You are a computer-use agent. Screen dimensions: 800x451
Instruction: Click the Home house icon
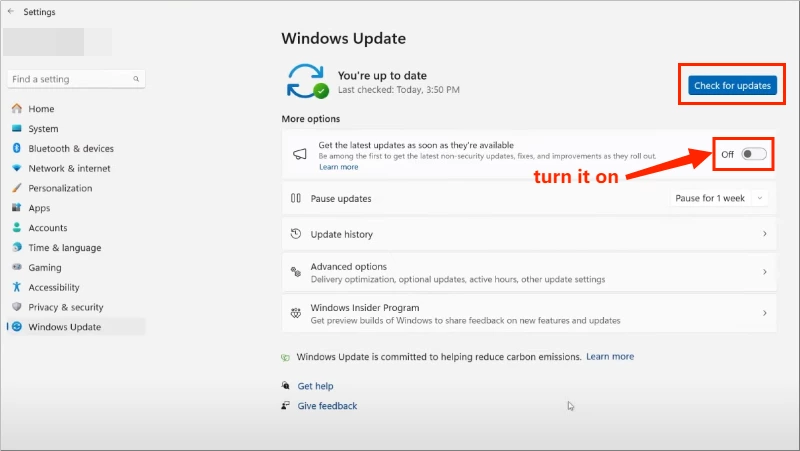(17, 109)
